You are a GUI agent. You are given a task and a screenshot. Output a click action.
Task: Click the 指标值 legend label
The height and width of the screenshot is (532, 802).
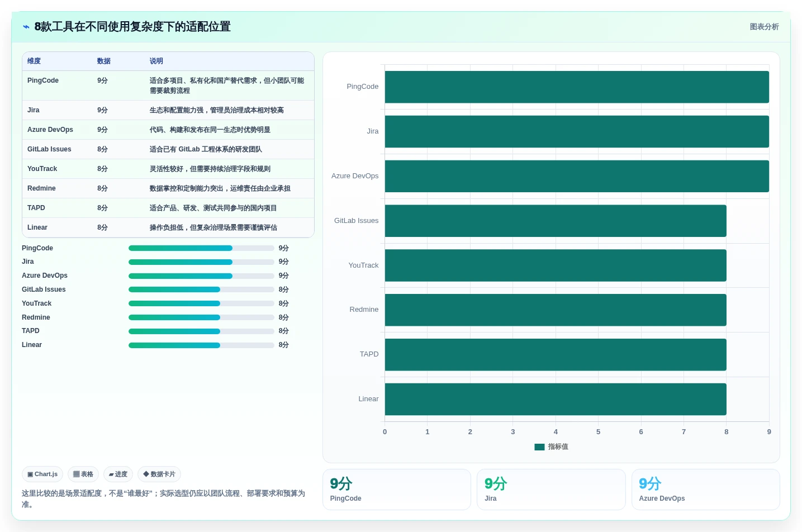(x=558, y=447)
